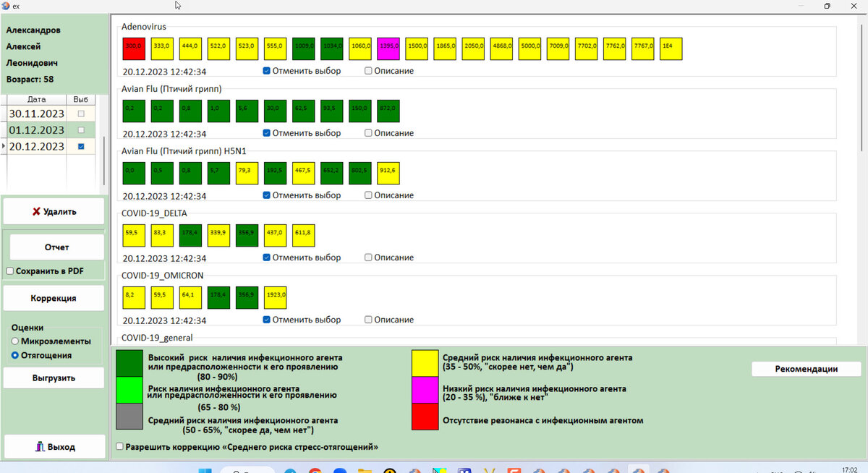Viewport: 868px width, 473px height.
Task: Select the 1923,0 cell in OMICRON row
Action: 275,297
